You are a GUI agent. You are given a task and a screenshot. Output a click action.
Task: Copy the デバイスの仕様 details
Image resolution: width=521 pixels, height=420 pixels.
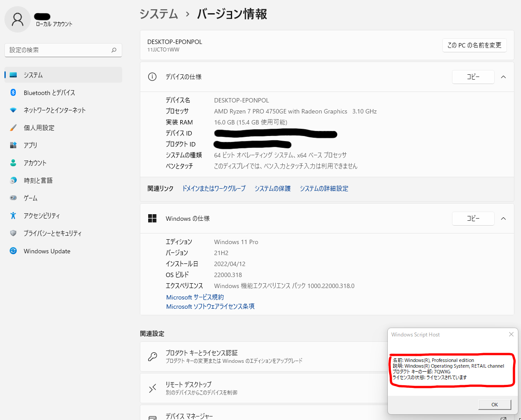click(x=473, y=77)
